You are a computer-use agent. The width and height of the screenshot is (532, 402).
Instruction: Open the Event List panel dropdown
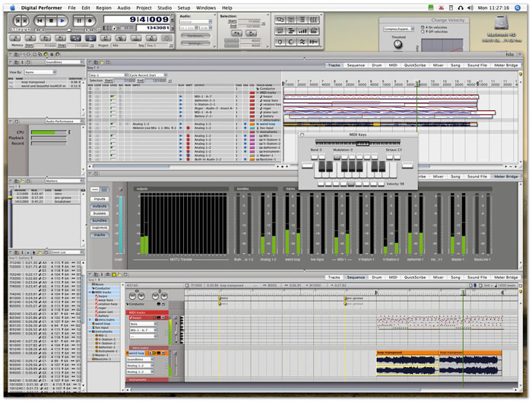tap(66, 252)
